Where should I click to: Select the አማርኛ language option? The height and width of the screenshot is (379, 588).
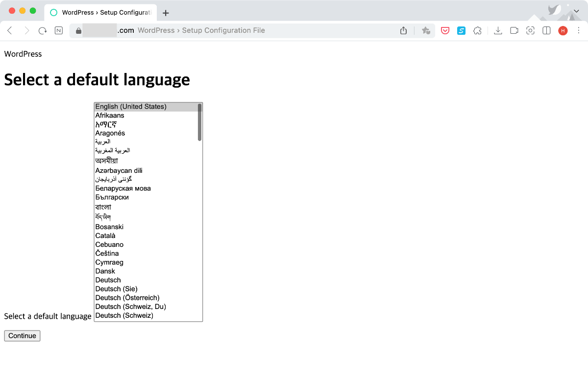(146, 124)
